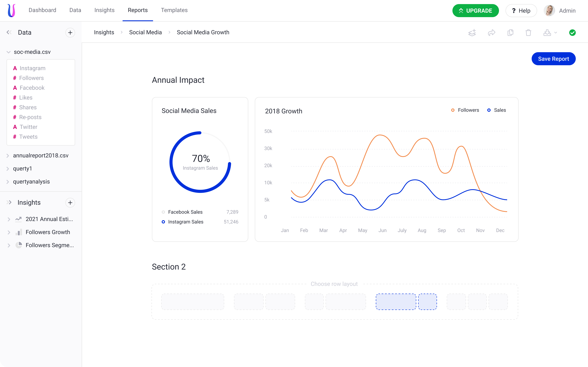Click the plus icon next to Data

[x=70, y=33]
